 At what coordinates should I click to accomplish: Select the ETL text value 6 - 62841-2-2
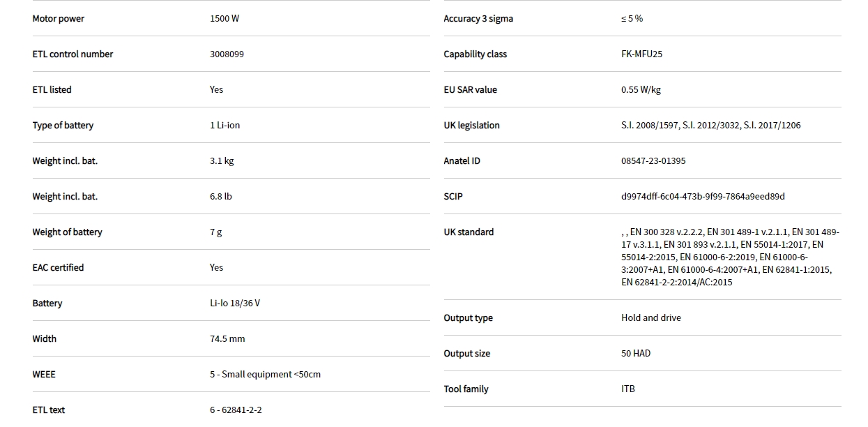pyautogui.click(x=236, y=410)
